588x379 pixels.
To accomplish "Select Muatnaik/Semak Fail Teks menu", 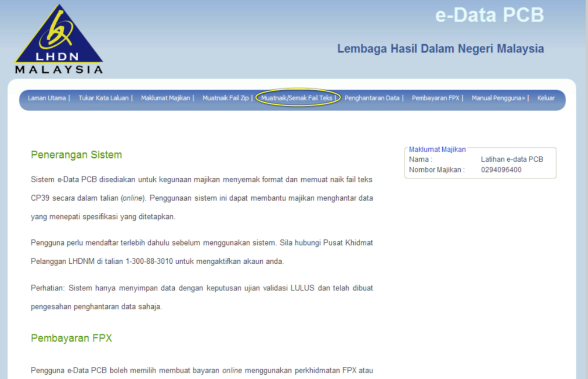I will [x=297, y=98].
